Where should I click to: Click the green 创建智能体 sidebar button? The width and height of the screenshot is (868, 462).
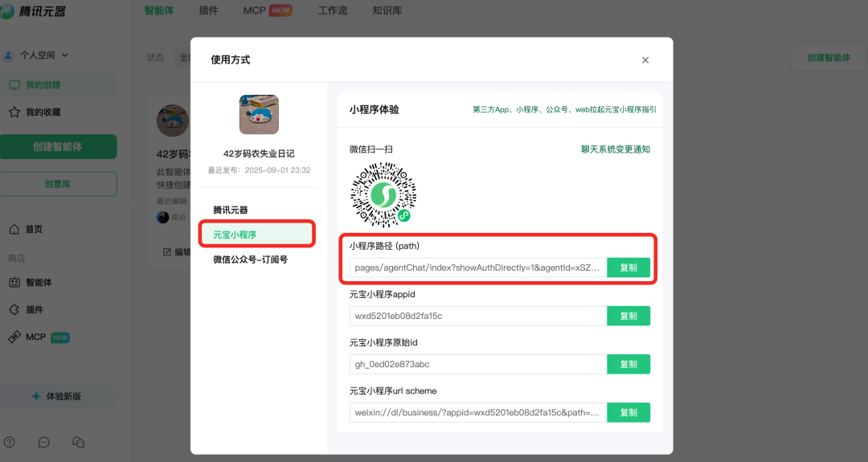[58, 146]
